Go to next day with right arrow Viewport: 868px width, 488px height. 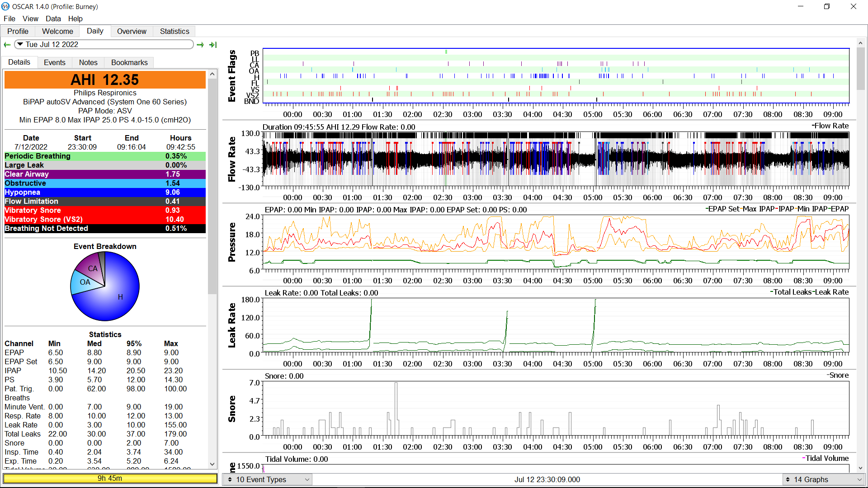[200, 44]
